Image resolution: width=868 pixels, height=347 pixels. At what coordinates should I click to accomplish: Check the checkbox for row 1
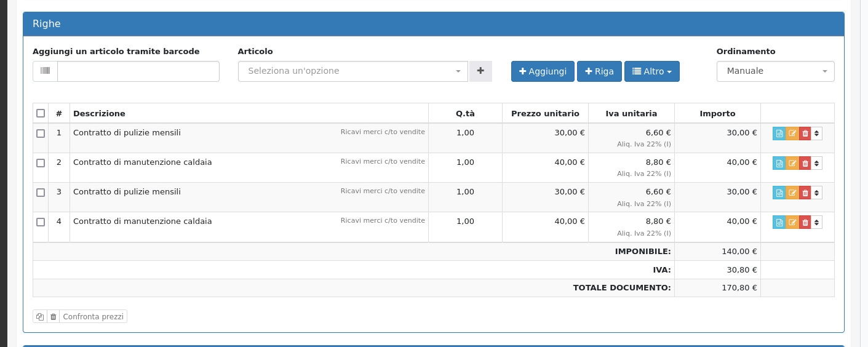pos(41,134)
